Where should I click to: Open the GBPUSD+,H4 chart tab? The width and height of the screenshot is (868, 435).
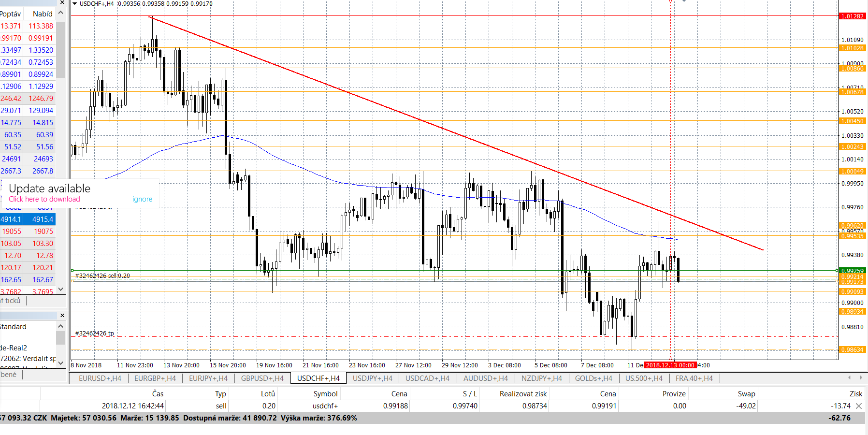click(x=262, y=378)
